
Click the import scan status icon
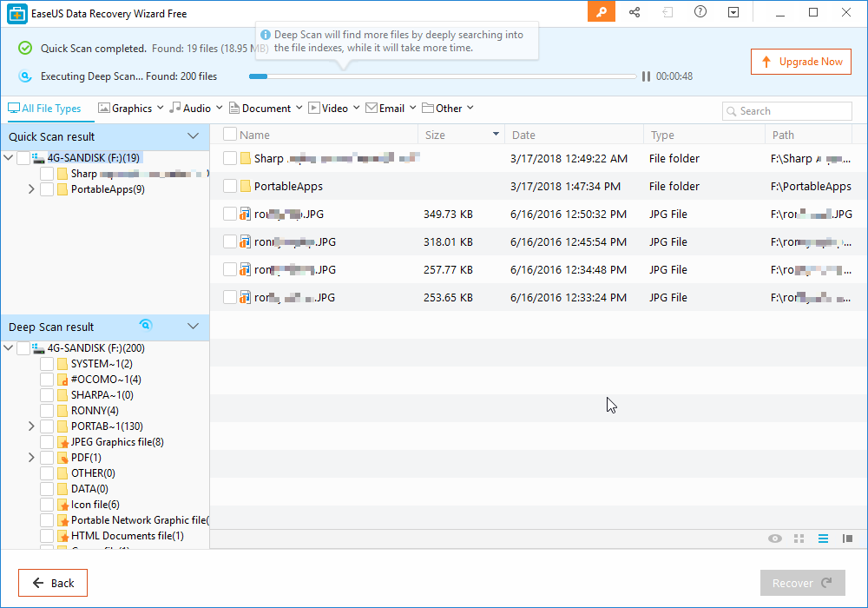(667, 12)
